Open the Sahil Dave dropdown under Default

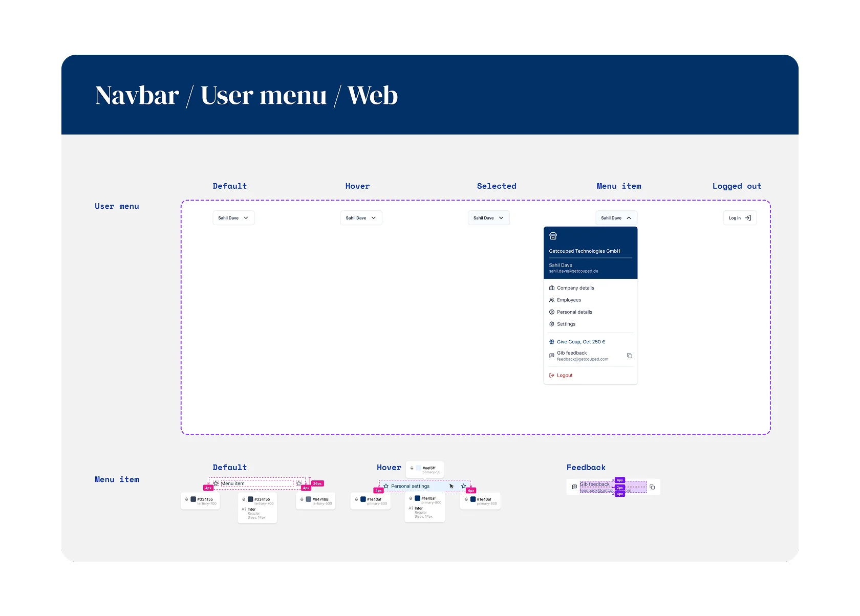pyautogui.click(x=233, y=218)
